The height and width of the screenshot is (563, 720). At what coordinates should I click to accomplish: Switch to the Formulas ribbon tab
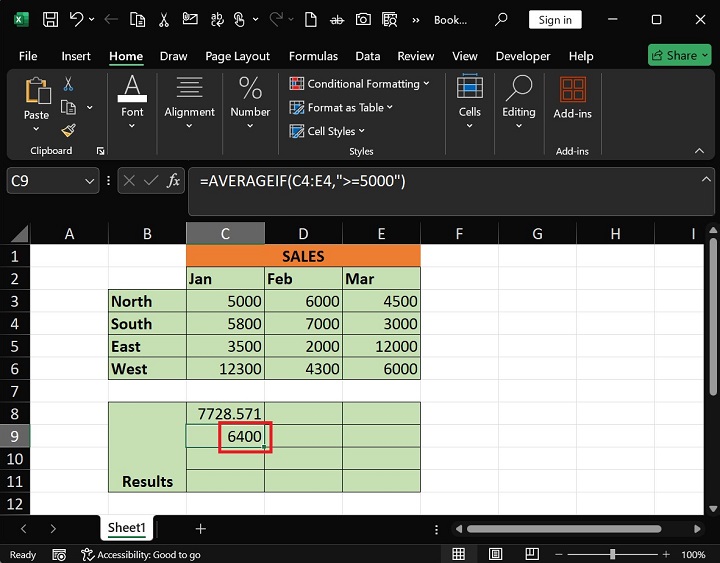coord(314,56)
